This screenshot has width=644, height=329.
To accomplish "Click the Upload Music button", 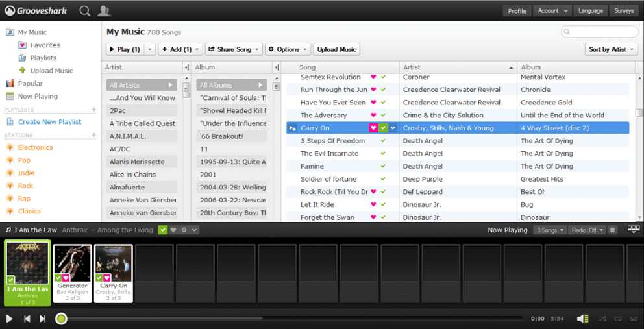I will pos(336,49).
